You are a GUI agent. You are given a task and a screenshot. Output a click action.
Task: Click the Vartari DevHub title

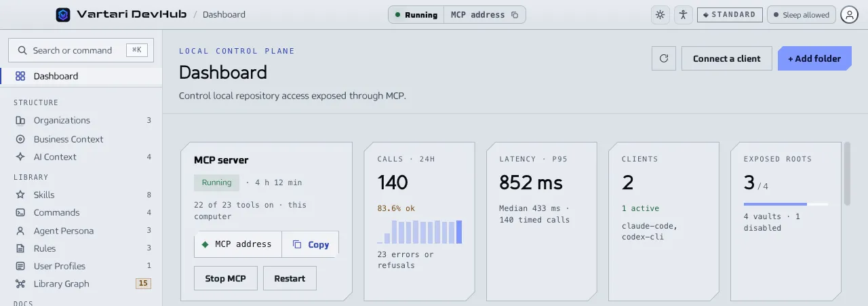131,14
